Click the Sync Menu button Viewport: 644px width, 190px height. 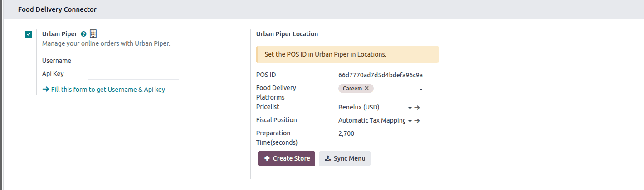tap(345, 159)
